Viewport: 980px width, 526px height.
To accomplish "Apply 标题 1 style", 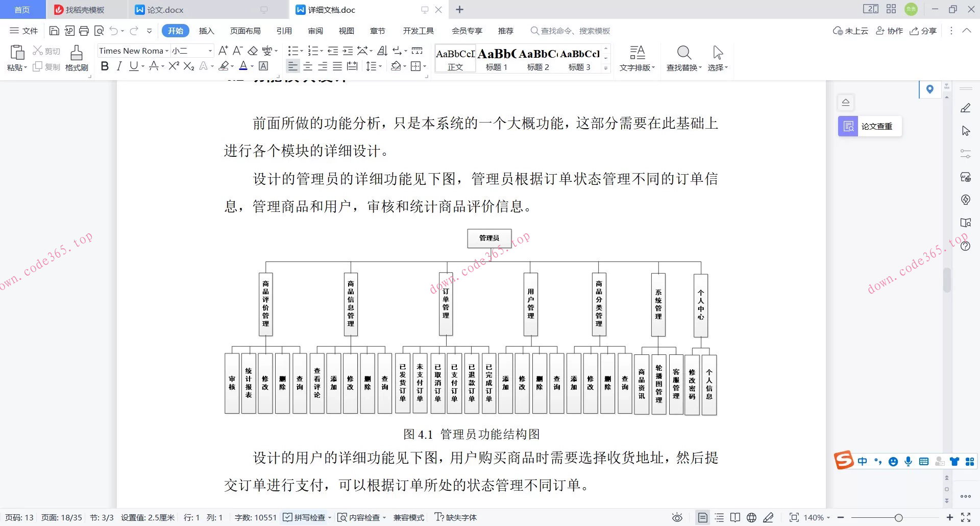I will (x=496, y=59).
